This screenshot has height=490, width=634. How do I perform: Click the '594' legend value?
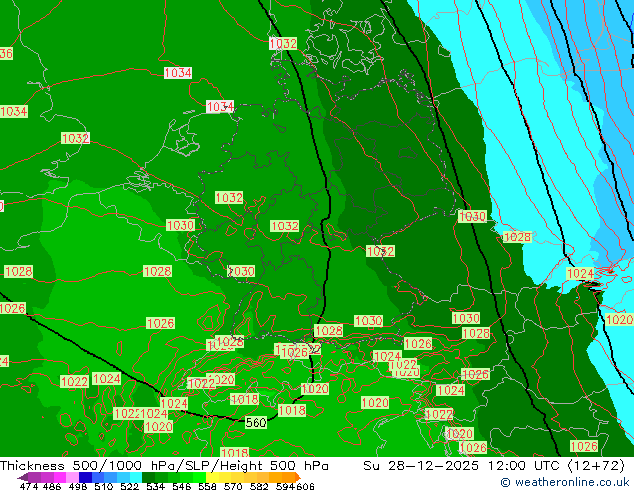pos(285,486)
